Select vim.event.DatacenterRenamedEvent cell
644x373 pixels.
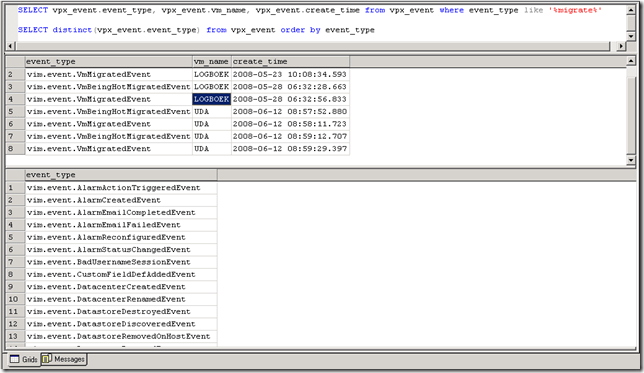[121, 299]
